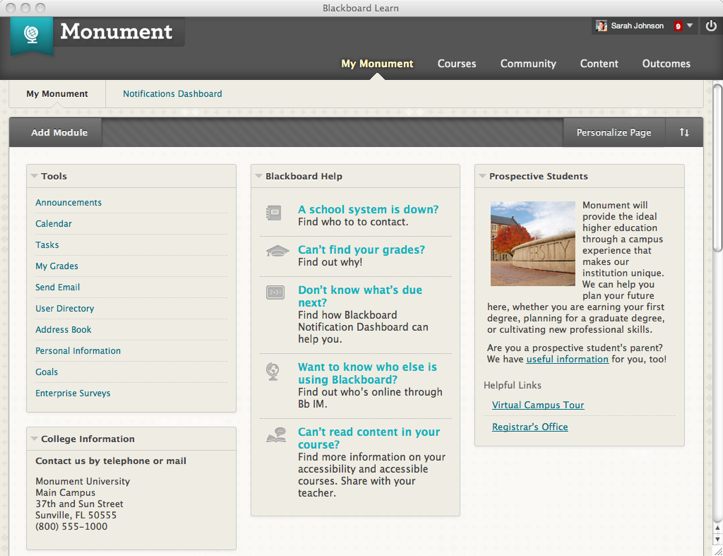Click 'Don't know what's due next?' heading
Viewport: 723px width, 556px height.
pos(360,296)
